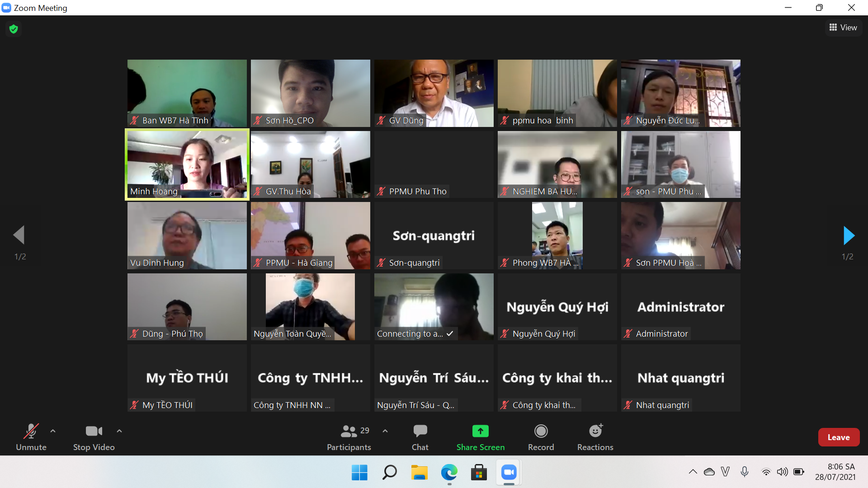Open the Chat panel
868x488 pixels.
point(420,437)
